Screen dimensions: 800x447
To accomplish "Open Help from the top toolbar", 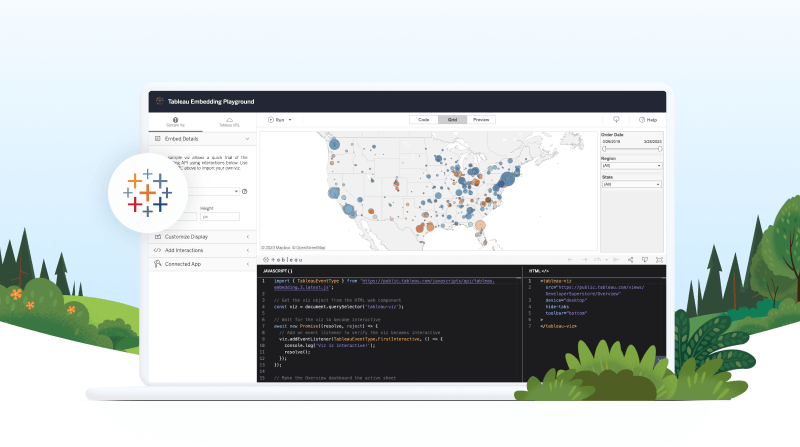I will point(649,119).
